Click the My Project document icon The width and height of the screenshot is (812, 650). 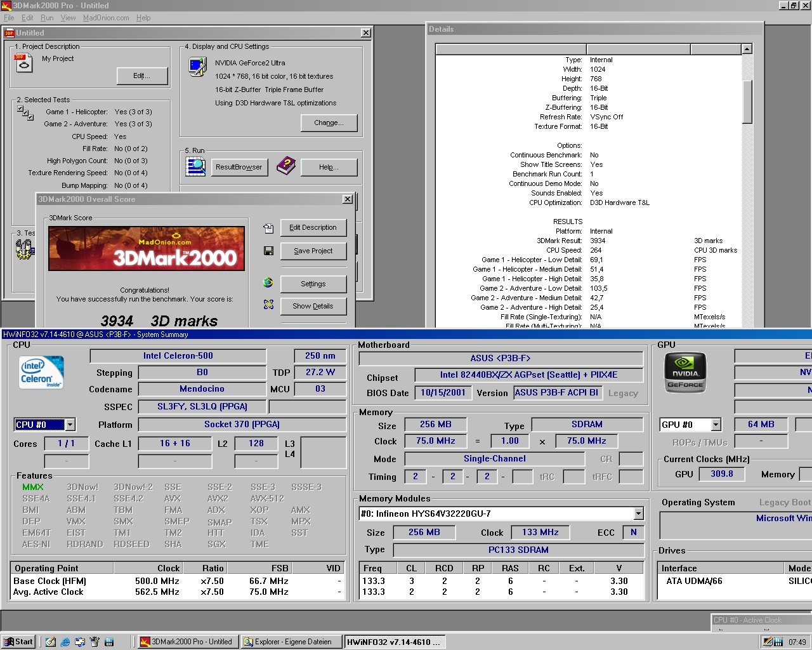click(23, 63)
